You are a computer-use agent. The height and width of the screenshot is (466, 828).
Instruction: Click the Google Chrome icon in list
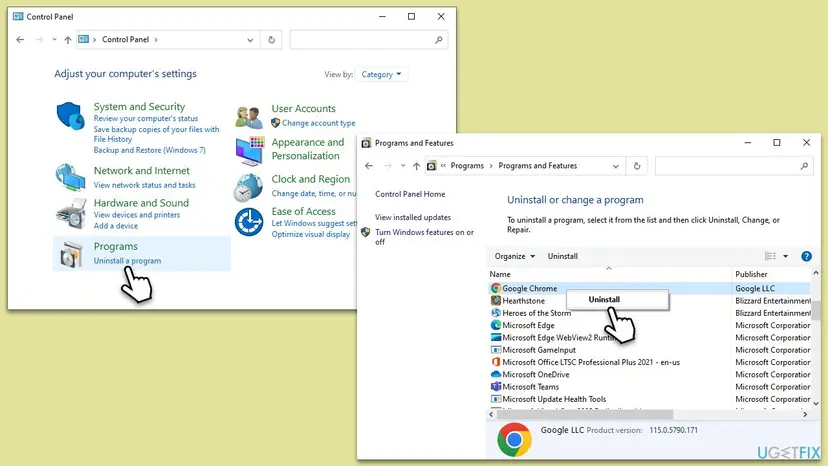tap(495, 288)
